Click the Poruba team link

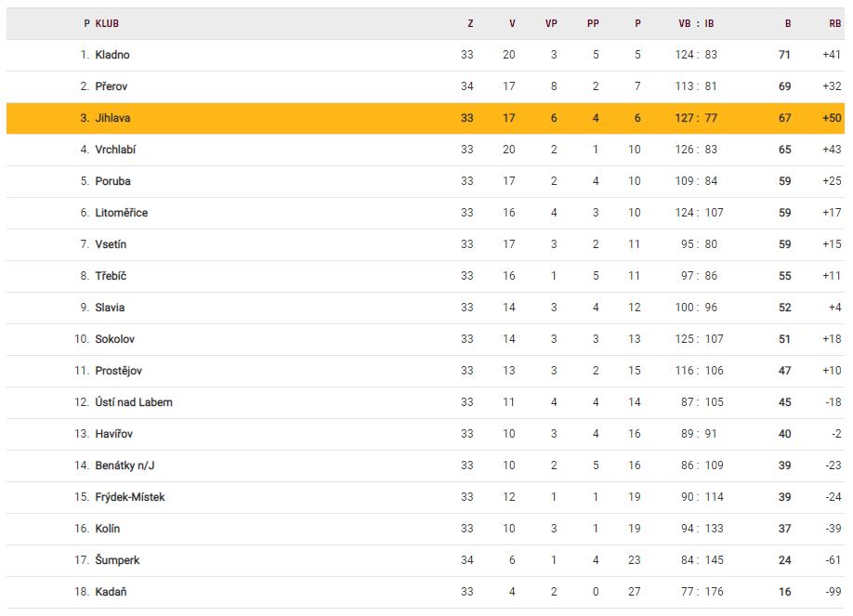(x=112, y=181)
